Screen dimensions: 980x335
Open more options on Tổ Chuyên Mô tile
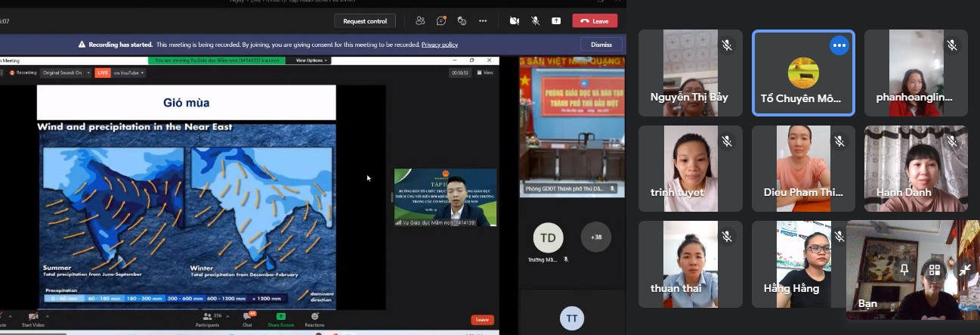click(x=839, y=45)
